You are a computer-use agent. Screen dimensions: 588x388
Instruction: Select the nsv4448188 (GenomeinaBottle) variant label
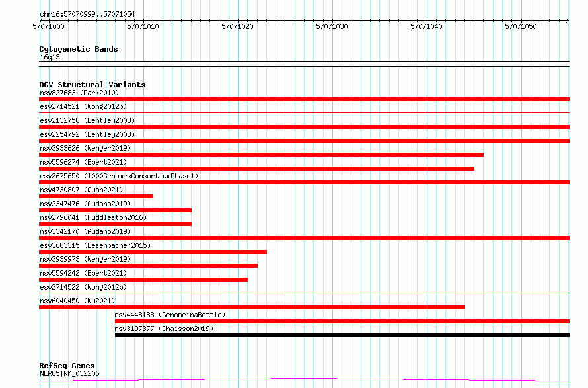click(x=170, y=315)
